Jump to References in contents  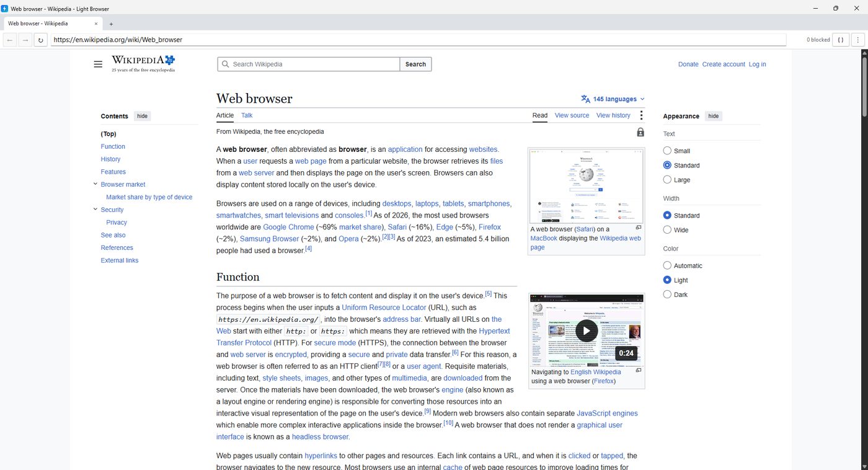[117, 248]
